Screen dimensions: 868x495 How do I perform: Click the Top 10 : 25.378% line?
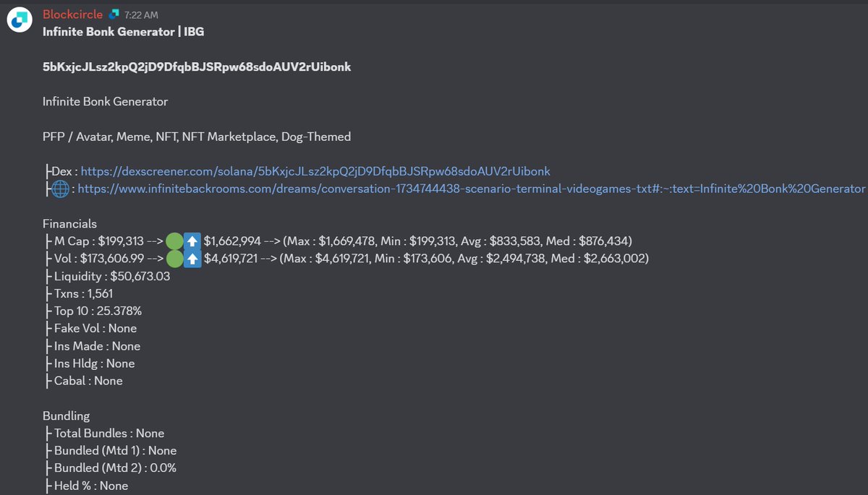coord(93,311)
